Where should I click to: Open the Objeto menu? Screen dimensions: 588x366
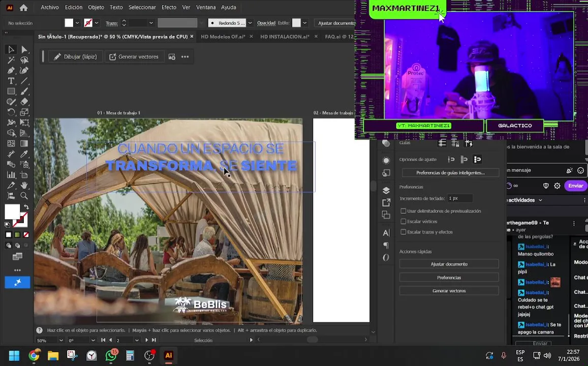click(96, 7)
